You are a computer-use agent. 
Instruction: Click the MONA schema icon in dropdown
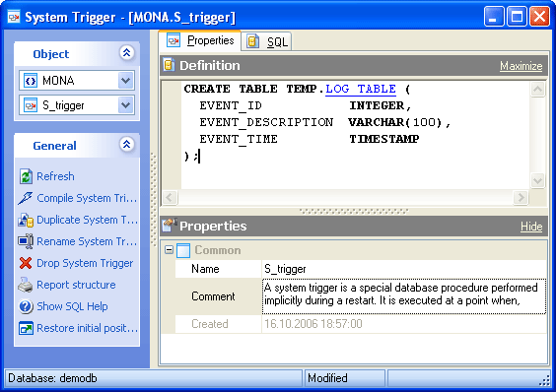(31, 81)
